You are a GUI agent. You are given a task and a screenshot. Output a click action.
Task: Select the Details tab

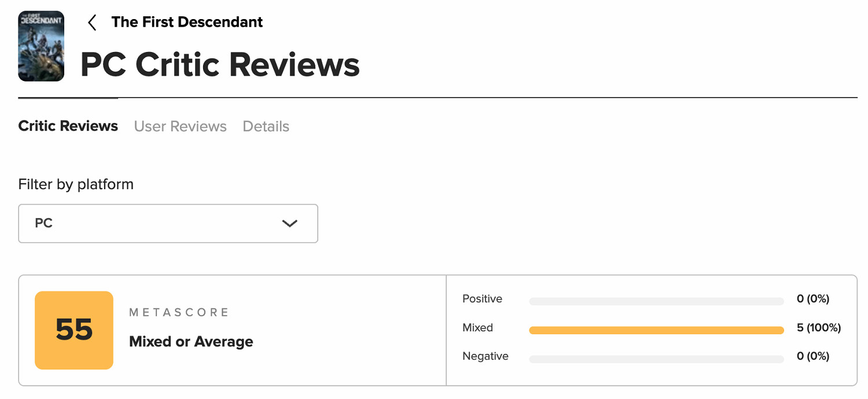click(x=266, y=126)
